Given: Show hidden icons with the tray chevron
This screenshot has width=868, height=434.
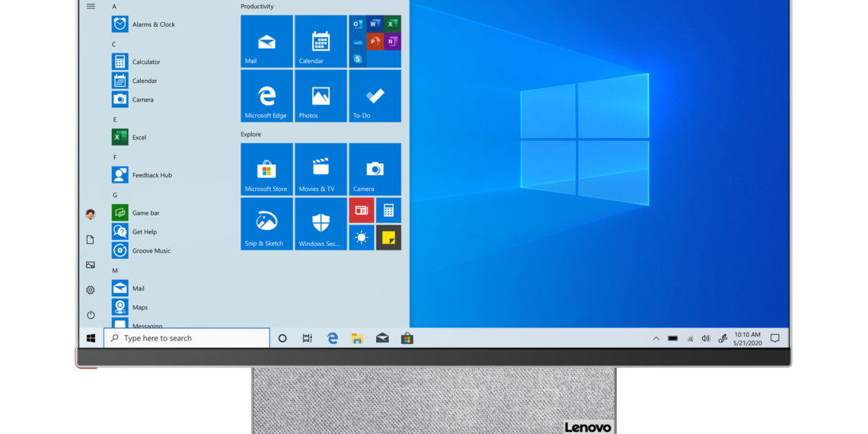Looking at the screenshot, I should coord(656,338).
